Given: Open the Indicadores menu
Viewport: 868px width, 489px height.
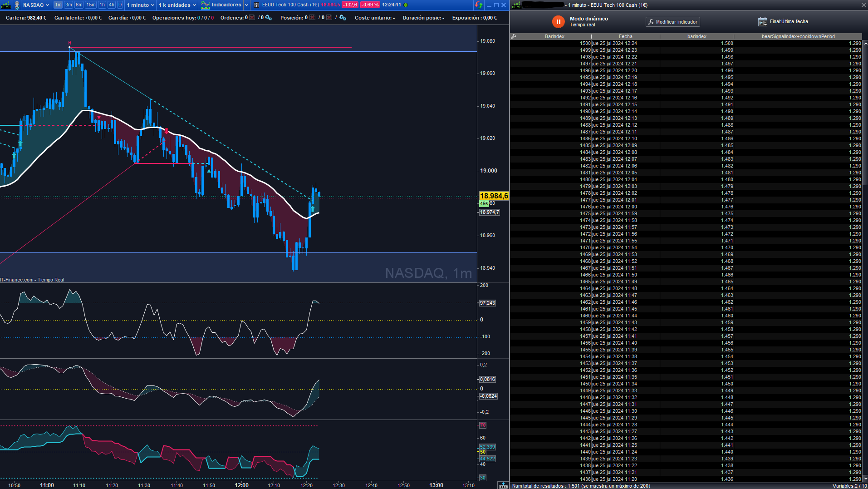Looking at the screenshot, I should coord(221,5).
